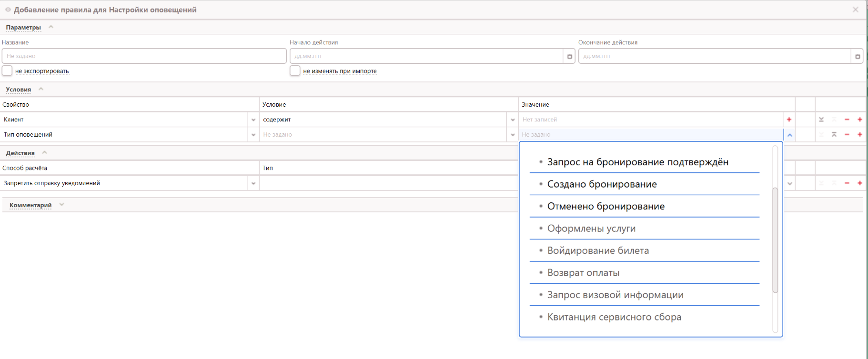Choose Возврат оплаты in dropdown list

point(583,273)
